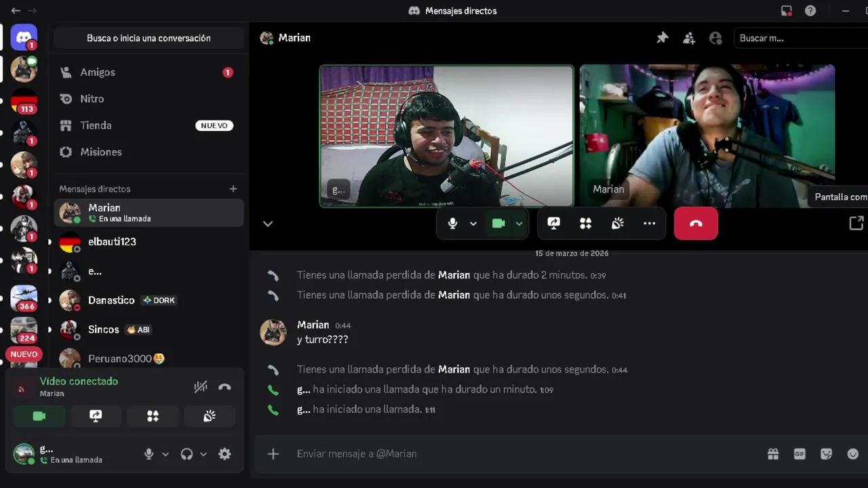
Task: Toggle noise suppression in voice panel
Action: 200,387
